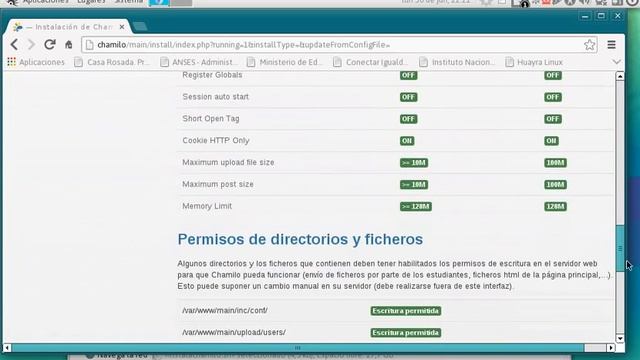
Task: Open the ANSES - Administ... bookmark
Action: [x=198, y=62]
